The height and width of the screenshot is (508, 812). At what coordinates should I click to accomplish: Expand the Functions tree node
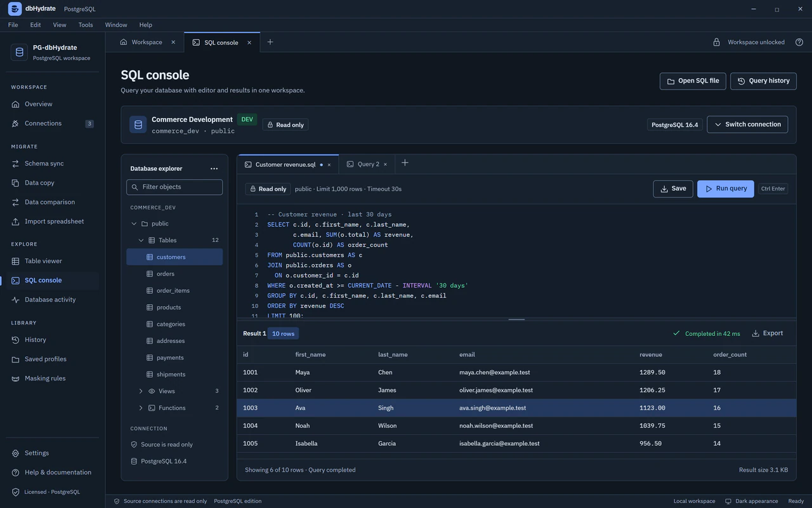click(x=141, y=408)
